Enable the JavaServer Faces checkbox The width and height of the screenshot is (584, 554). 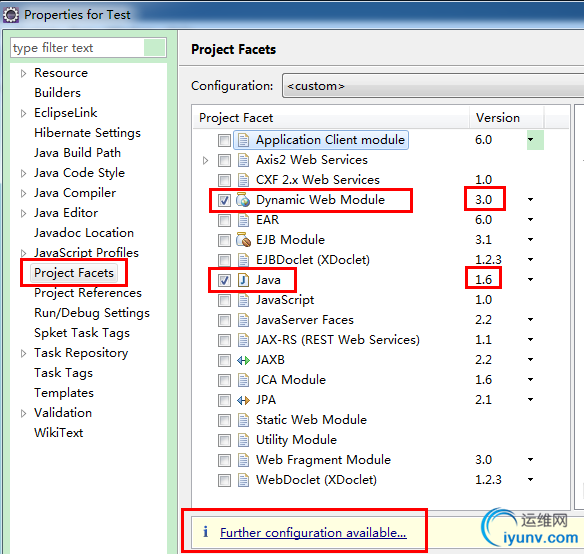[x=224, y=320]
